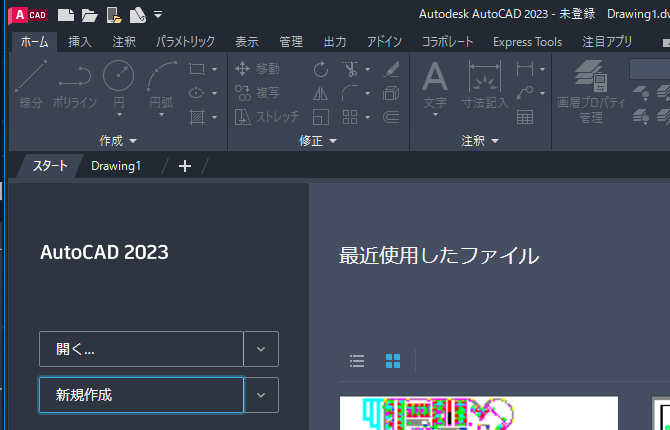Image resolution: width=670 pixels, height=430 pixels.
Task: Switch to the Drawing1 file tab
Action: click(x=116, y=166)
